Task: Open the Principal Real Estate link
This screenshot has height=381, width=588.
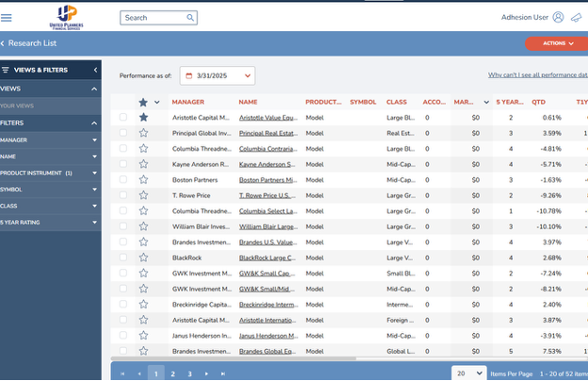Action: [x=269, y=133]
